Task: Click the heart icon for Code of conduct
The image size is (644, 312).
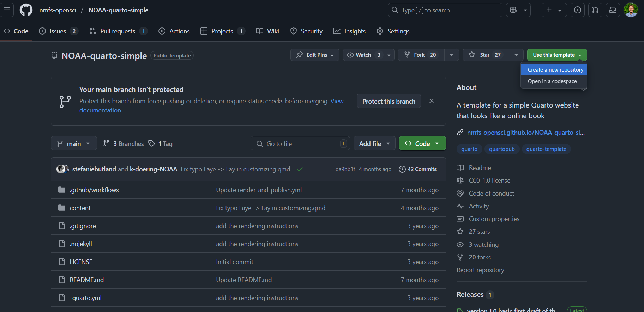Action: (460, 194)
